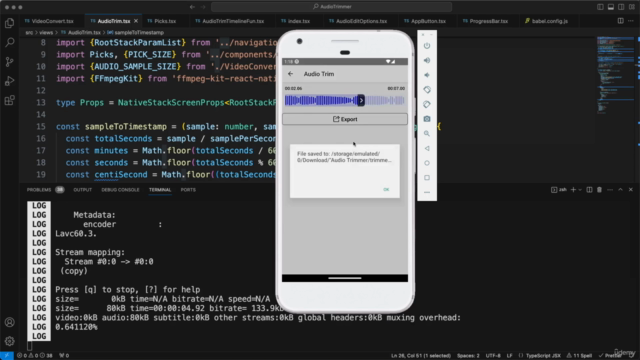Switch to VideoConvert.tsx tab
The image size is (640, 360).
pyautogui.click(x=49, y=21)
